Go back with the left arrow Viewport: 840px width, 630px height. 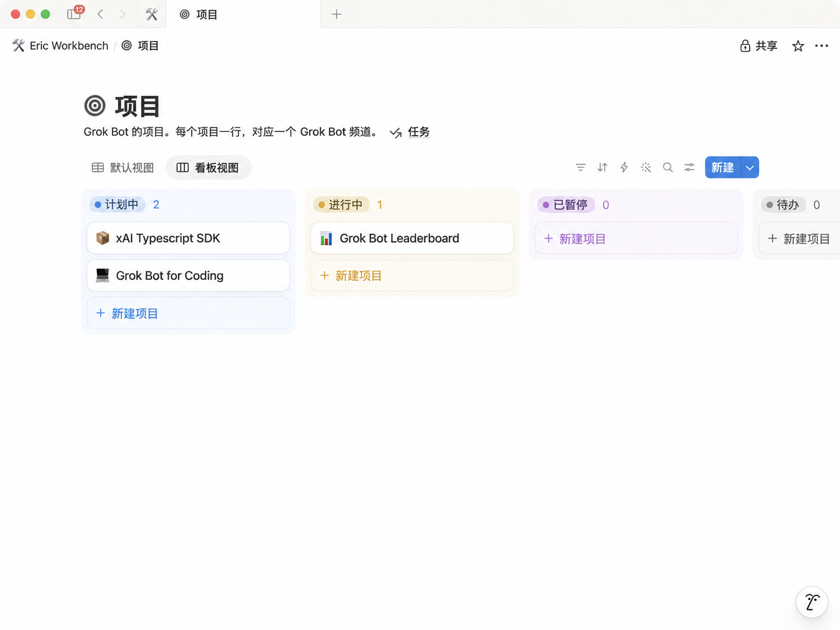coord(100,14)
